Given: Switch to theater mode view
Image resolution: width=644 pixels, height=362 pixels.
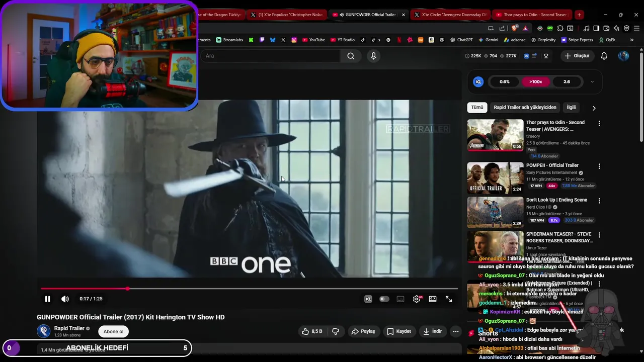Looking at the screenshot, I should click(x=433, y=299).
